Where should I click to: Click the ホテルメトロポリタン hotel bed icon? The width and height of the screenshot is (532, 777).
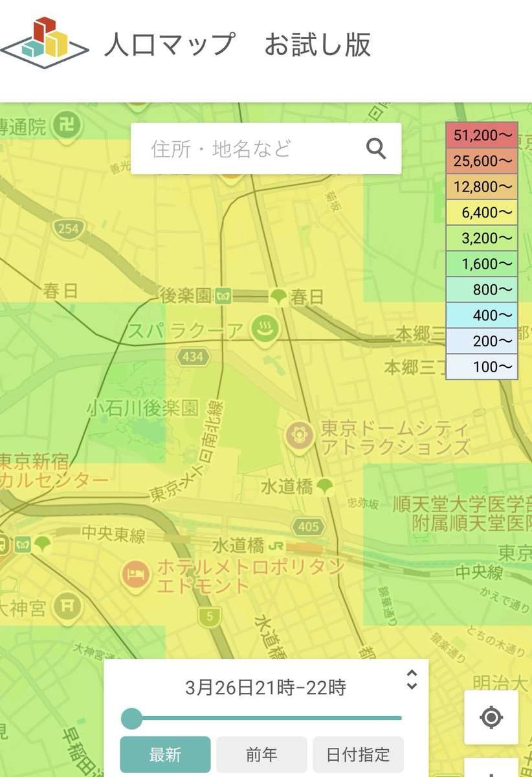click(135, 574)
